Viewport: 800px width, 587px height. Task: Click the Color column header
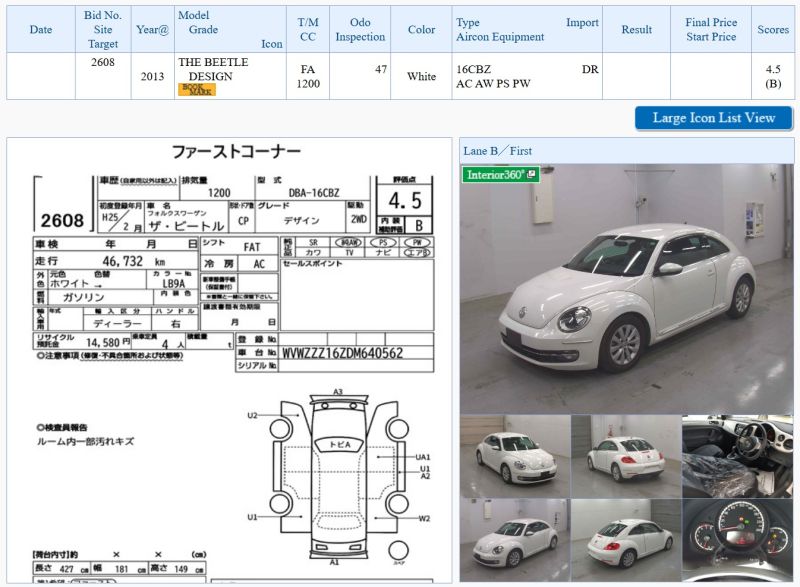(421, 29)
